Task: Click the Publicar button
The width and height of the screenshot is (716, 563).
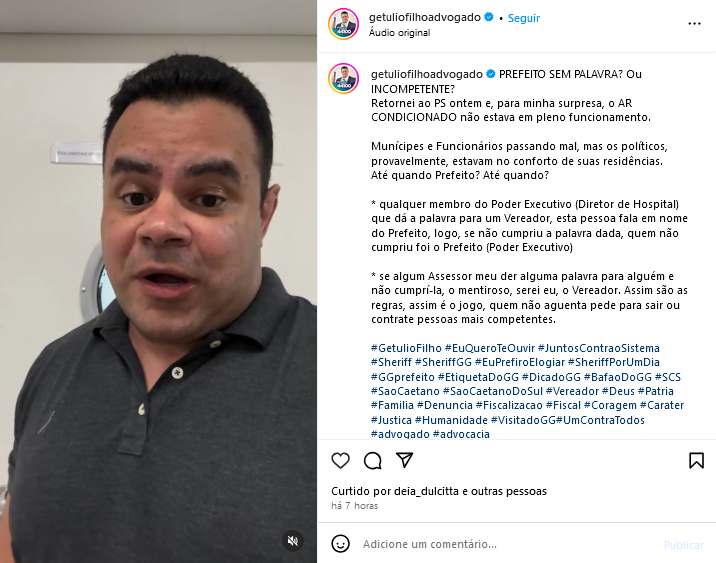Action: (x=684, y=545)
